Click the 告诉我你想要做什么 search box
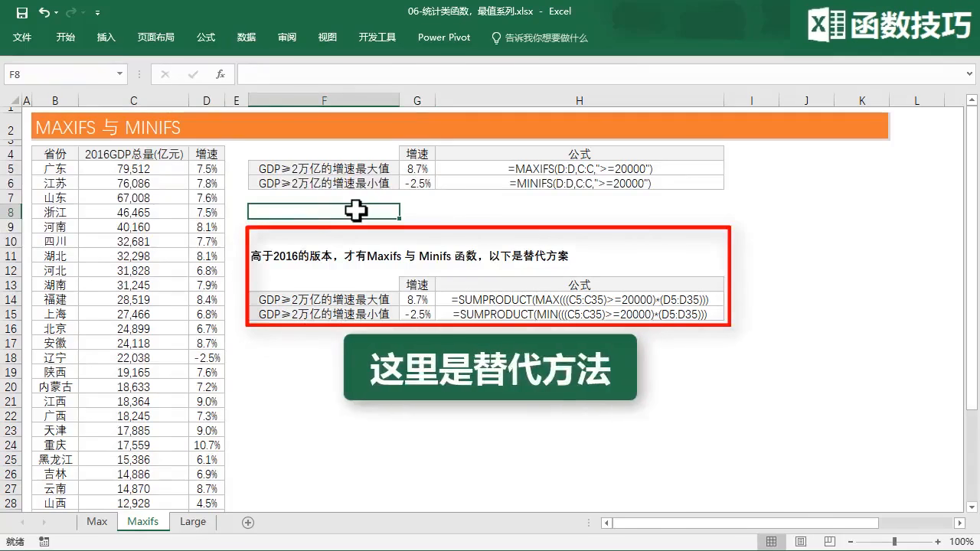Screen dimensions: 980x551 click(x=546, y=37)
